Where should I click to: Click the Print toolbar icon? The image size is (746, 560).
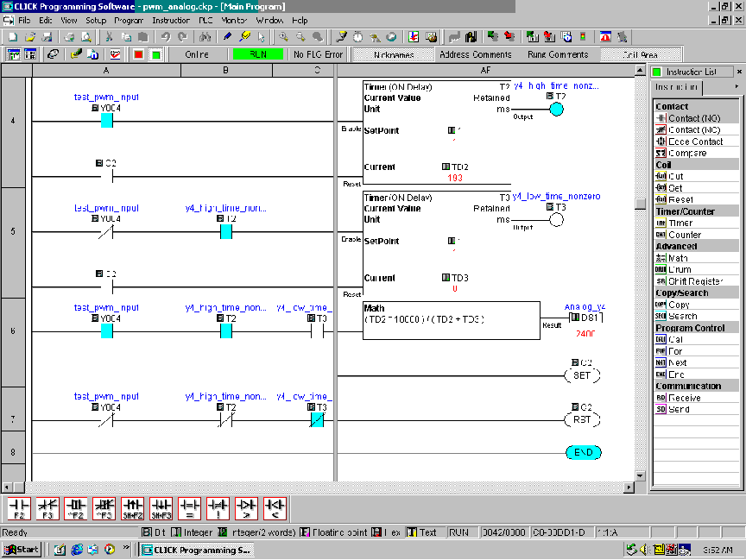point(69,37)
